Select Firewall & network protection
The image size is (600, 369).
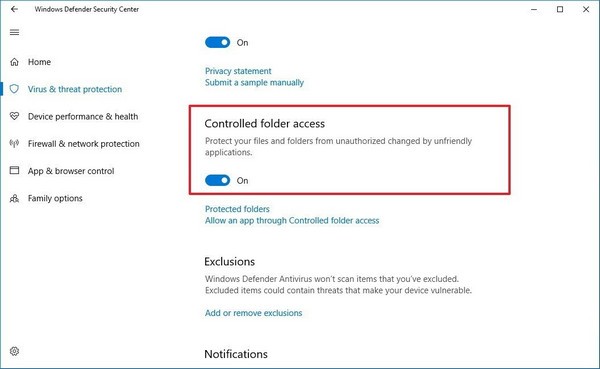click(84, 144)
